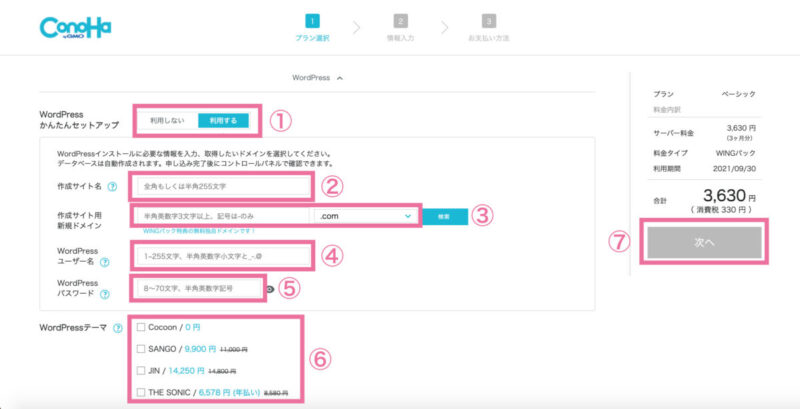
Task: Go to step 3 お支払い方法
Action: coord(489,29)
